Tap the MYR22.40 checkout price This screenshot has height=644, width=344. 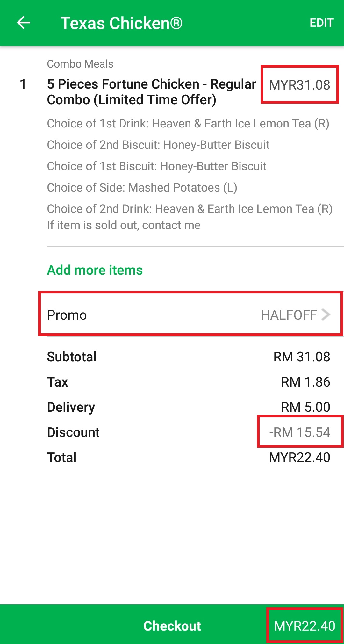[305, 626]
